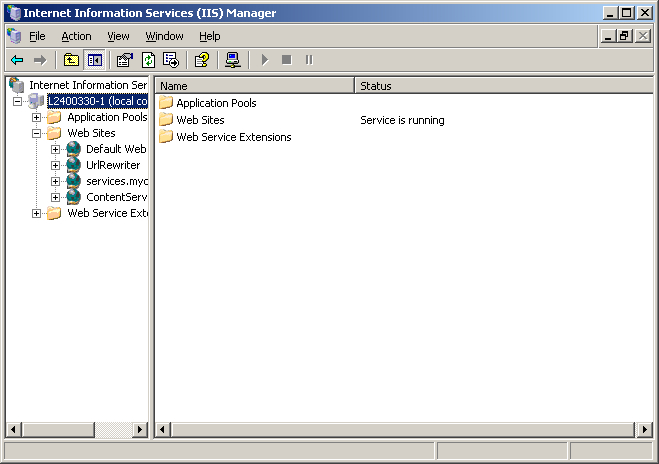Select Application Pools in the list pane
Viewport: 659px width, 464px height.
(x=216, y=103)
